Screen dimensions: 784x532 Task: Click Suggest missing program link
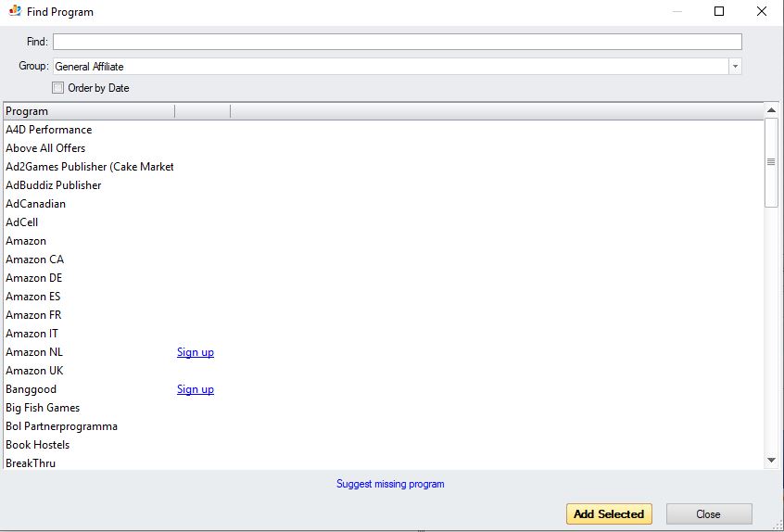(390, 484)
